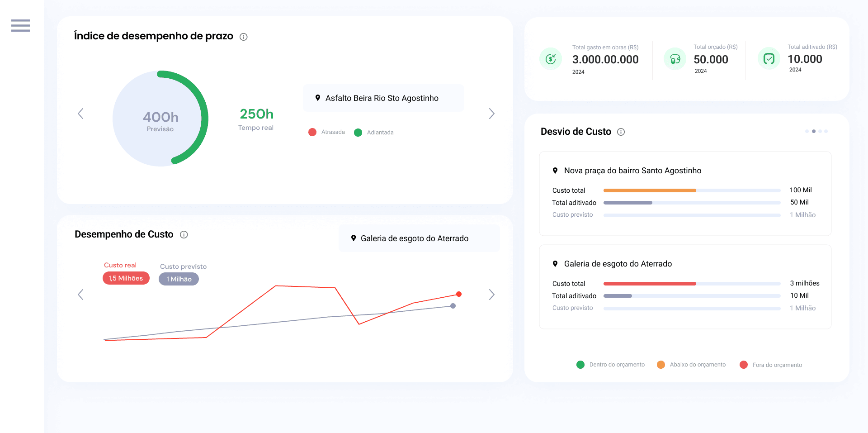The image size is (868, 433).
Task: Click the 3.000.00.000 total gasto value
Action: point(605,59)
